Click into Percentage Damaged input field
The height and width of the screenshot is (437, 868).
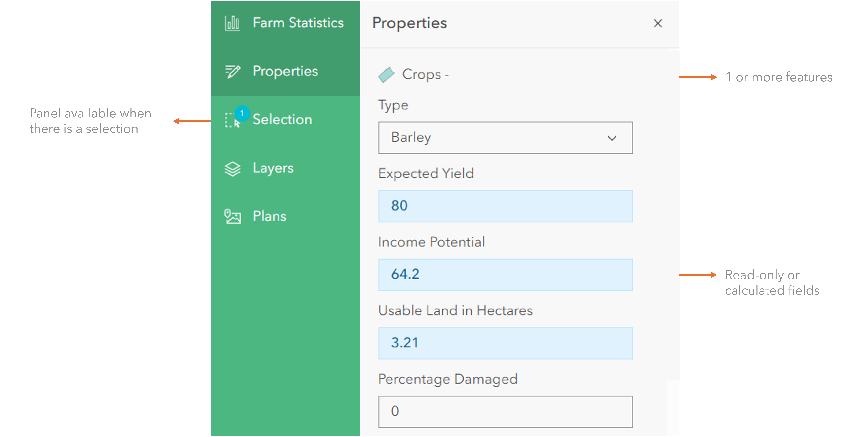(505, 411)
